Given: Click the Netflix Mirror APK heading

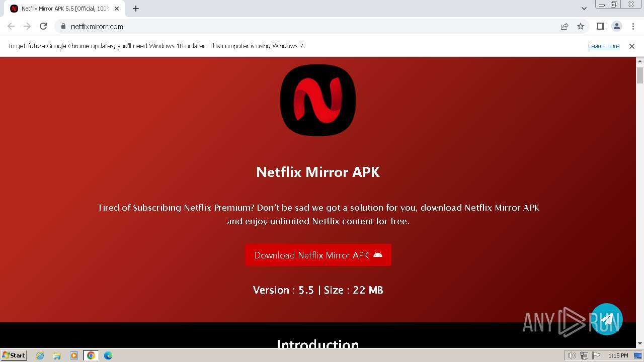Looking at the screenshot, I should (x=318, y=172).
